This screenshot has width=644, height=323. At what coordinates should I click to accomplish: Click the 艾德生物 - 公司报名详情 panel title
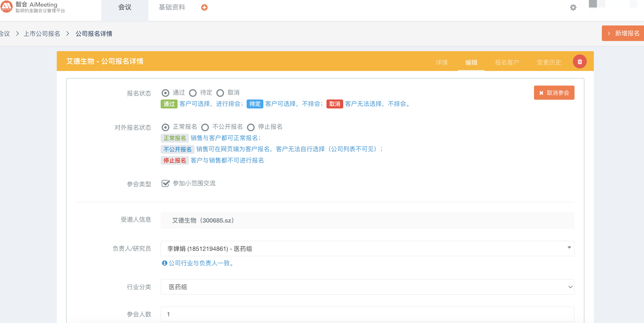pyautogui.click(x=105, y=61)
